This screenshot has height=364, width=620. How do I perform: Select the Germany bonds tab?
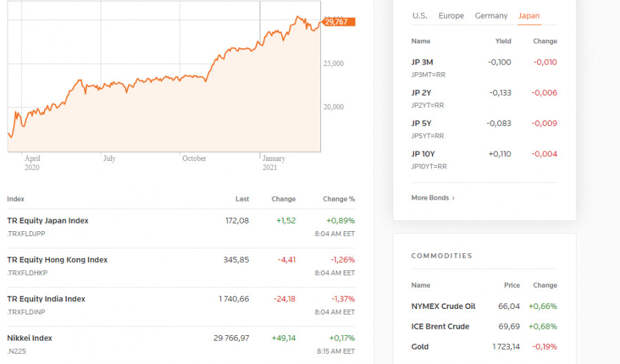pyautogui.click(x=491, y=16)
